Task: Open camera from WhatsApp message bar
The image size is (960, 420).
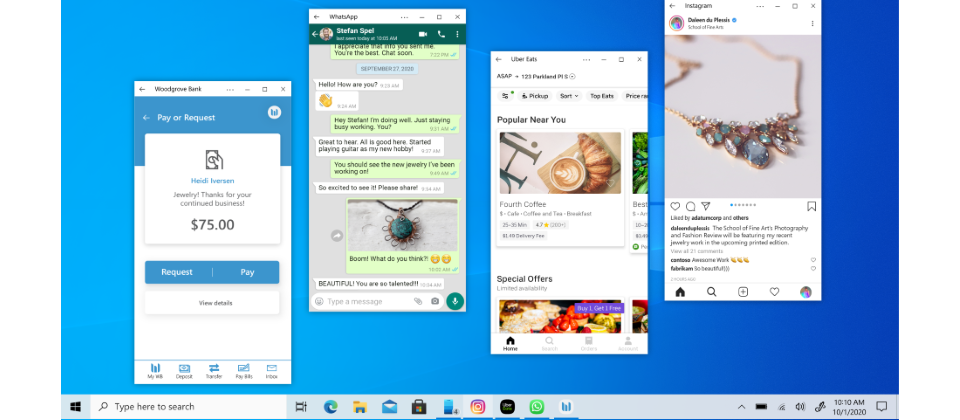Action: click(435, 301)
